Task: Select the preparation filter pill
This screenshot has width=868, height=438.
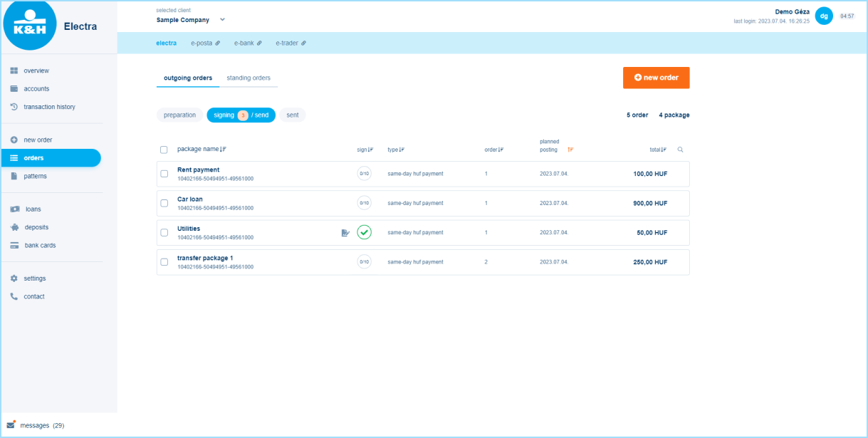Action: point(179,115)
